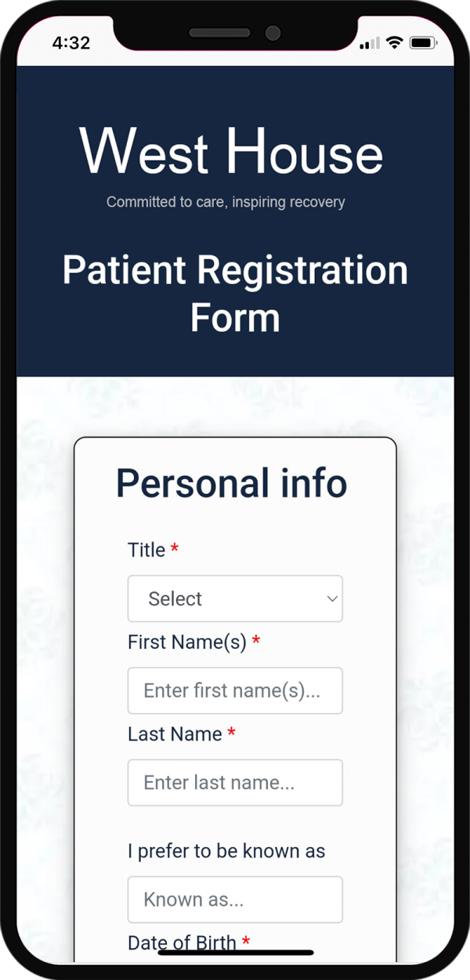
Task: Focus the Known as input field
Action: (x=235, y=899)
